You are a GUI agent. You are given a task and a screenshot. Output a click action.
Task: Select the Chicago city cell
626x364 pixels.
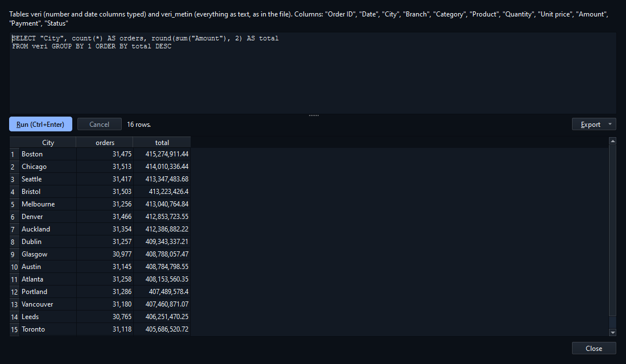pyautogui.click(x=48, y=167)
